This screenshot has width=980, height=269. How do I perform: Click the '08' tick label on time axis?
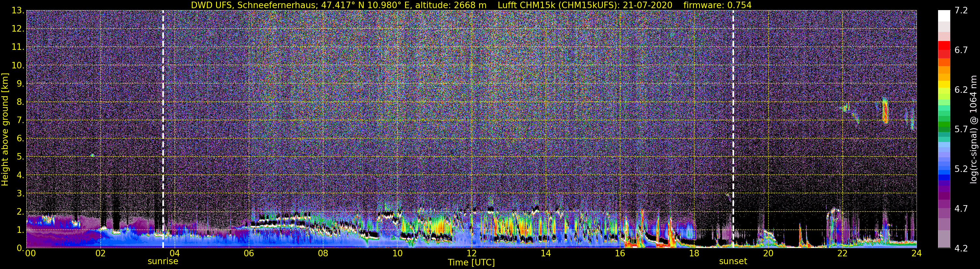(x=323, y=253)
